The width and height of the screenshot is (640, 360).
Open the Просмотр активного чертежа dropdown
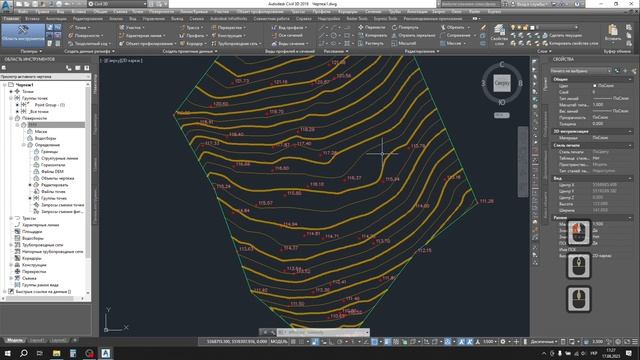(x=45, y=76)
